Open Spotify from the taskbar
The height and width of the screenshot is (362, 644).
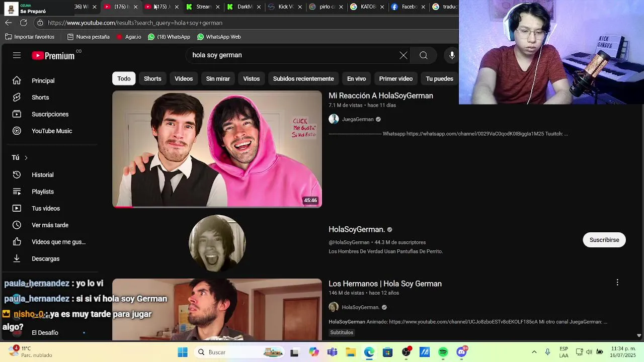coord(443,352)
